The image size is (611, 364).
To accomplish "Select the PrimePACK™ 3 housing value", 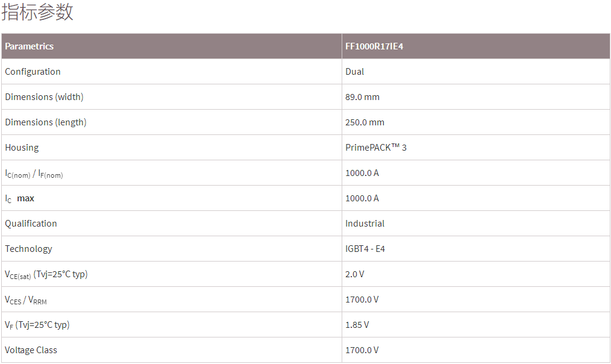I will click(x=376, y=148).
